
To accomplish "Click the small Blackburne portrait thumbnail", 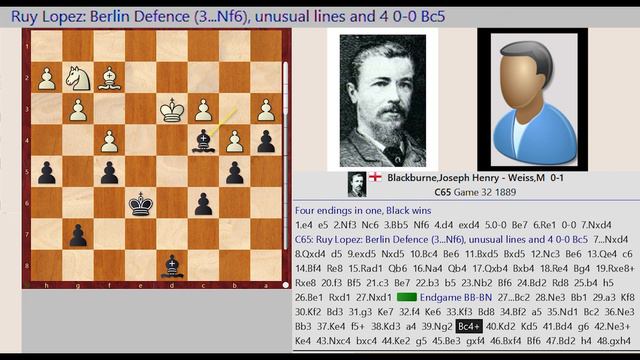I will pos(357,184).
